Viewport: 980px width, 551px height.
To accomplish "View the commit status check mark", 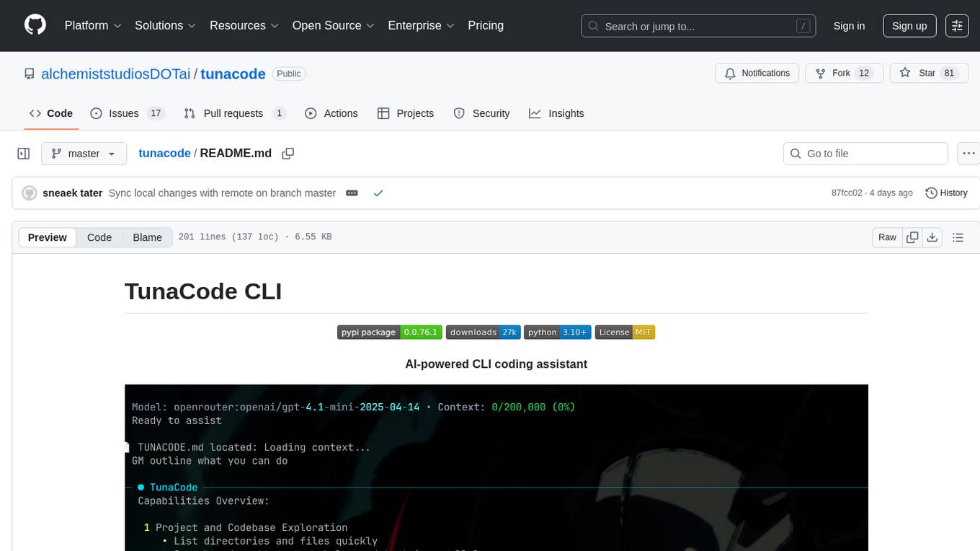I will click(378, 193).
